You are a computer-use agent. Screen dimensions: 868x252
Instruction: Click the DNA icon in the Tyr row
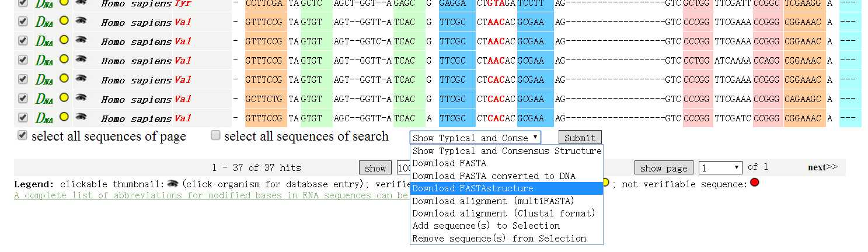[44, 3]
